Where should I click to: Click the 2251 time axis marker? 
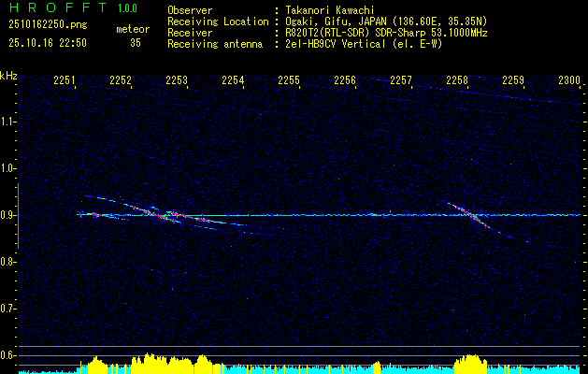[x=65, y=80]
